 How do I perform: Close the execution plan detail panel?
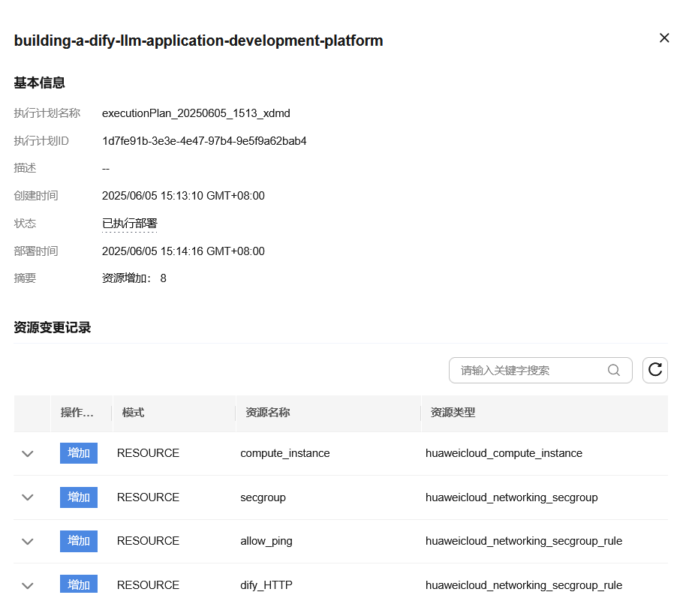[664, 38]
